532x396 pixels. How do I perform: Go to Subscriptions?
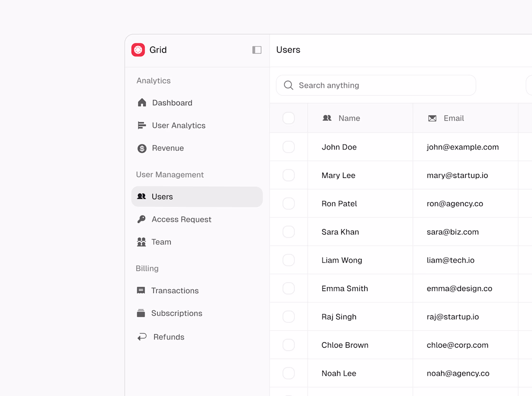point(197,313)
